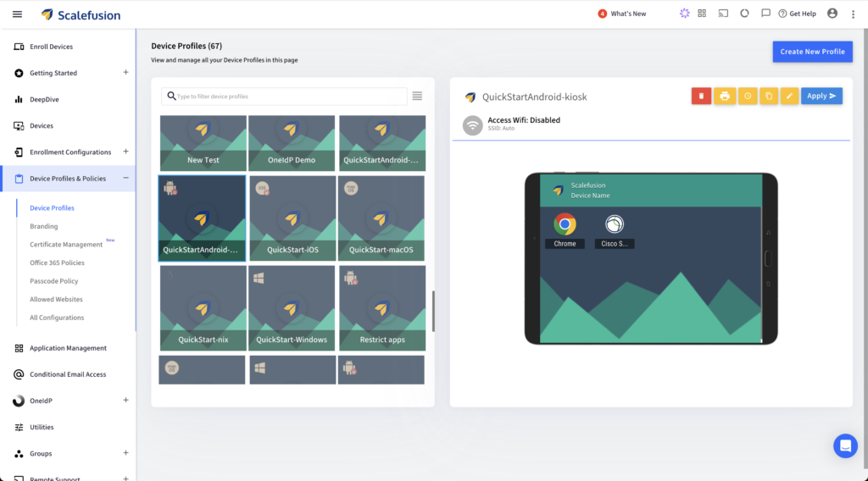The width and height of the screenshot is (868, 481).
Task: Click the Conditional Email Access at-sign icon
Action: point(19,374)
